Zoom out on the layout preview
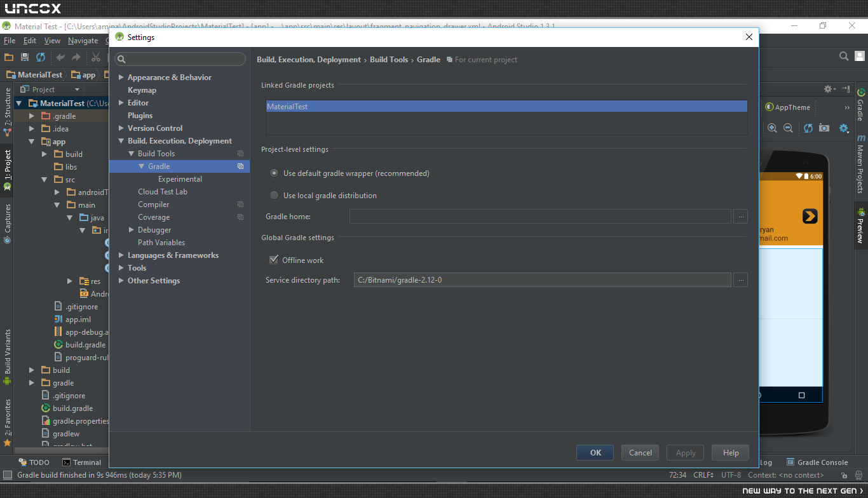Screen dimensions: 868x498 (x=788, y=128)
